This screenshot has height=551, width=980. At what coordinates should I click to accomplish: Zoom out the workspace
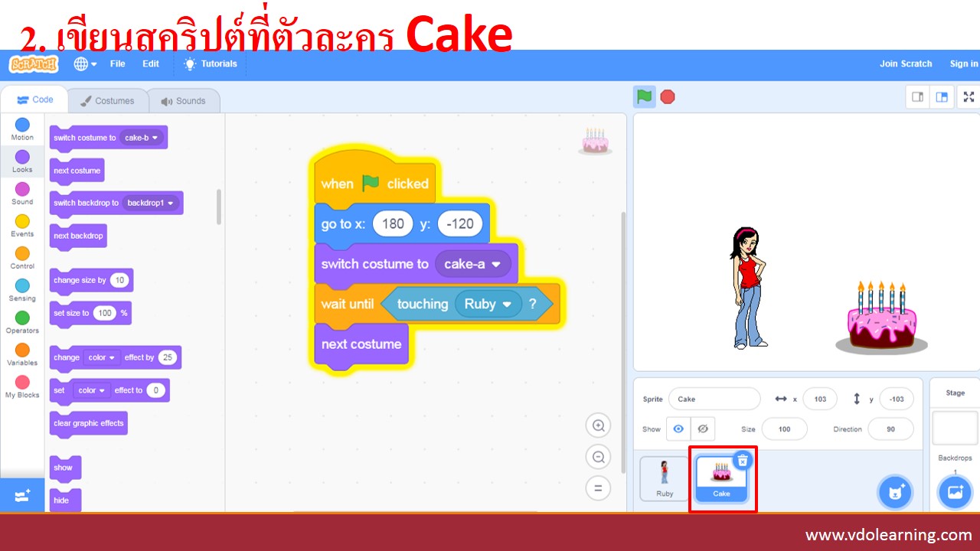coord(598,457)
